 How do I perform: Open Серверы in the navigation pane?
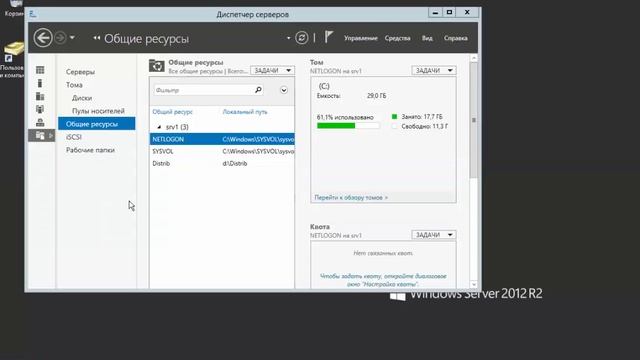pos(80,72)
